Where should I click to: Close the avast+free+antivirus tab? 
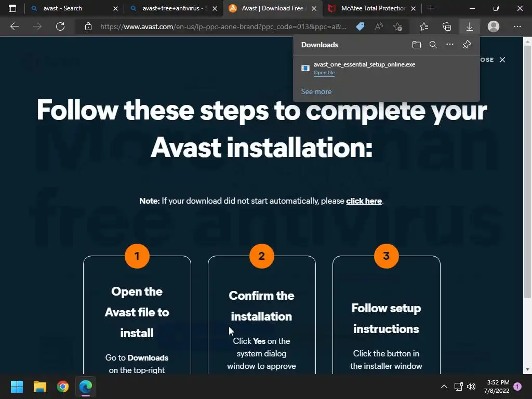pyautogui.click(x=215, y=9)
